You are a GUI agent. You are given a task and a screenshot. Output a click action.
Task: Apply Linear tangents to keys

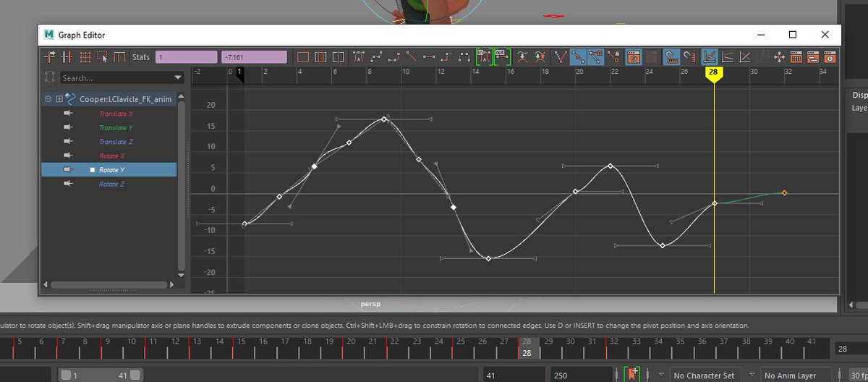click(x=412, y=56)
